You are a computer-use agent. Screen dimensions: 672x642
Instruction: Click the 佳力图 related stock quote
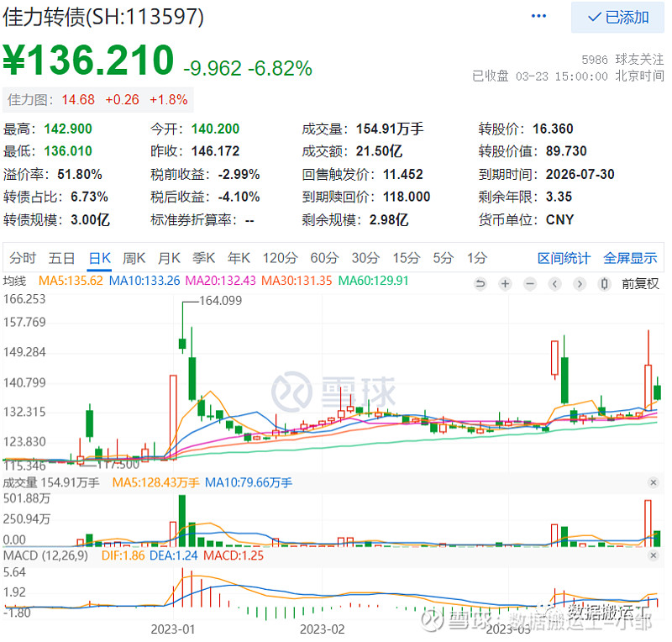coord(97,99)
